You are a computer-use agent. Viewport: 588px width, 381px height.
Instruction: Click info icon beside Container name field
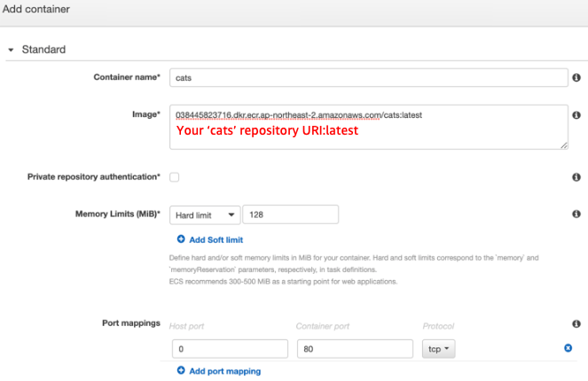tap(576, 78)
